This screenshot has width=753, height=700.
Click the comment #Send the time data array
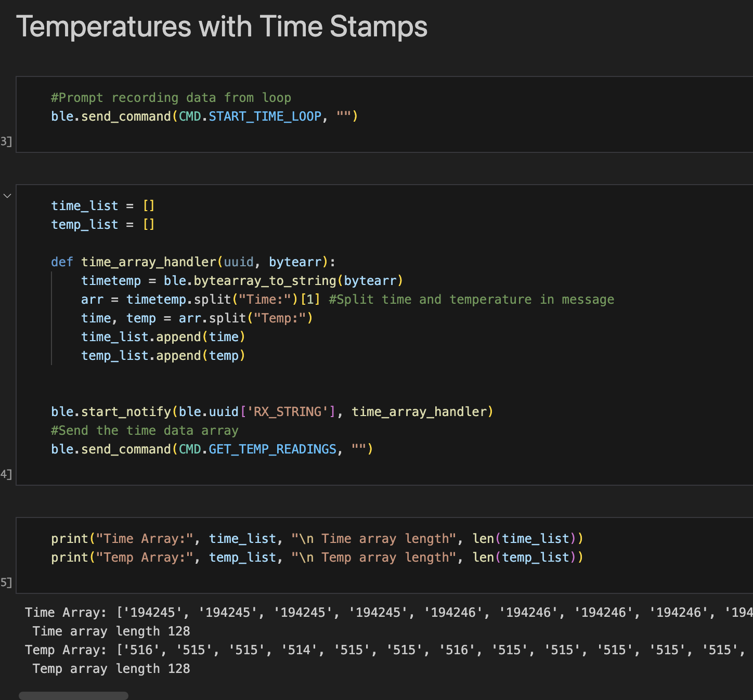[x=145, y=430]
